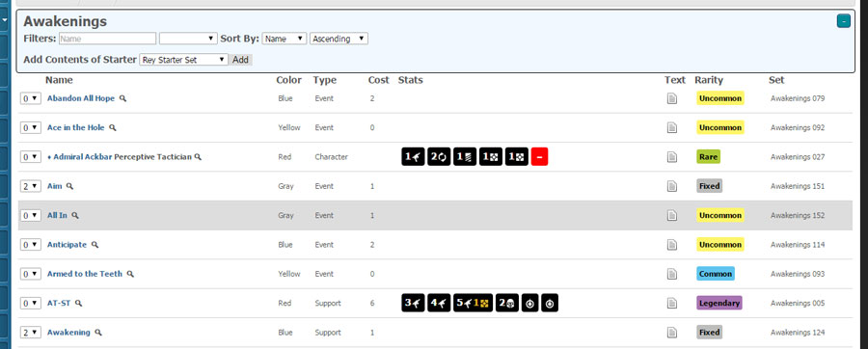This screenshot has height=349, width=868.
Task: Open quantity dropdown for Aim
Action: tap(31, 186)
